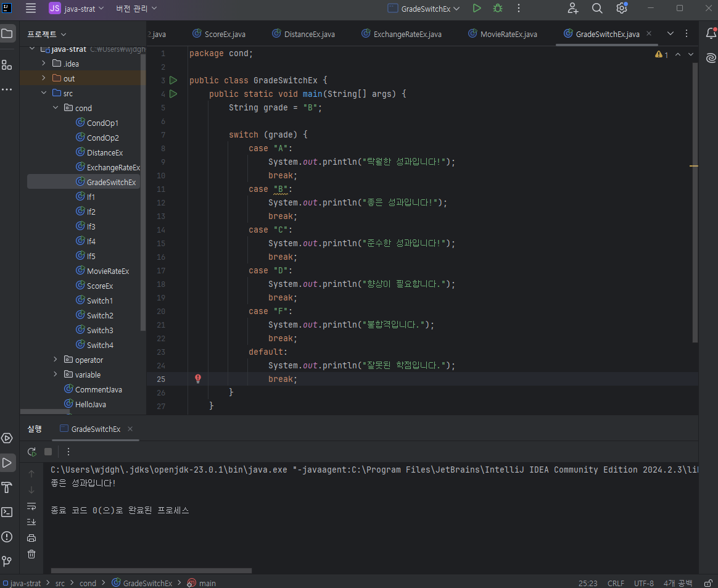
Task: Click main in breadcrumb bar
Action: click(x=202, y=583)
